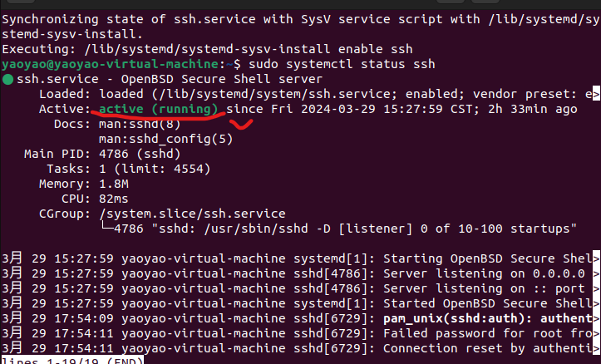
Task: Click the lines 1-19/19 (END) pager status
Action: pos(72,360)
